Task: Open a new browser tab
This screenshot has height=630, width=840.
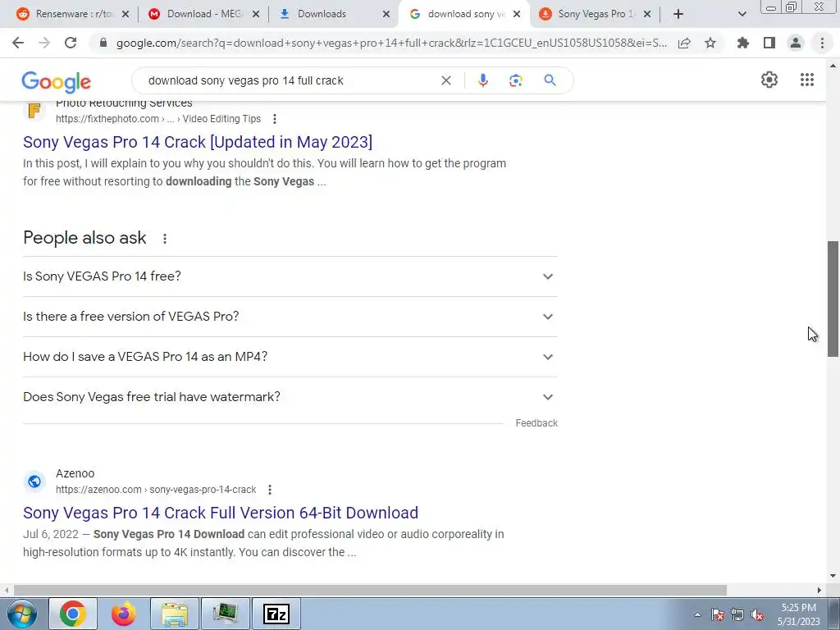Action: 678,14
